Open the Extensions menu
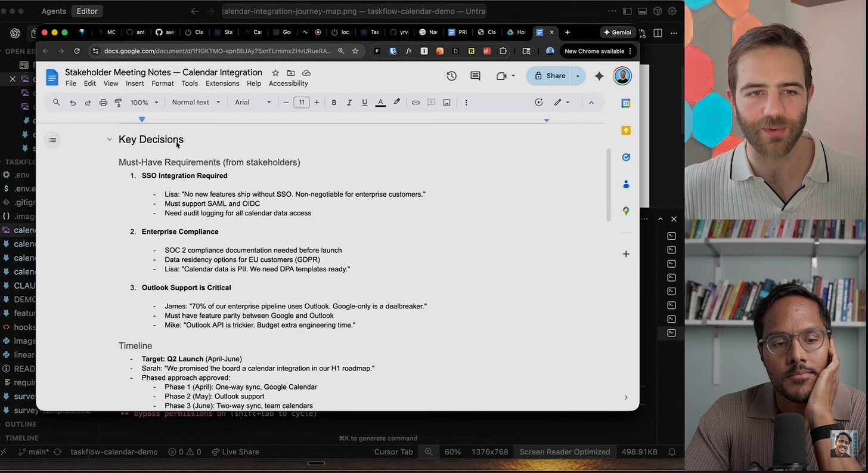 pos(222,84)
